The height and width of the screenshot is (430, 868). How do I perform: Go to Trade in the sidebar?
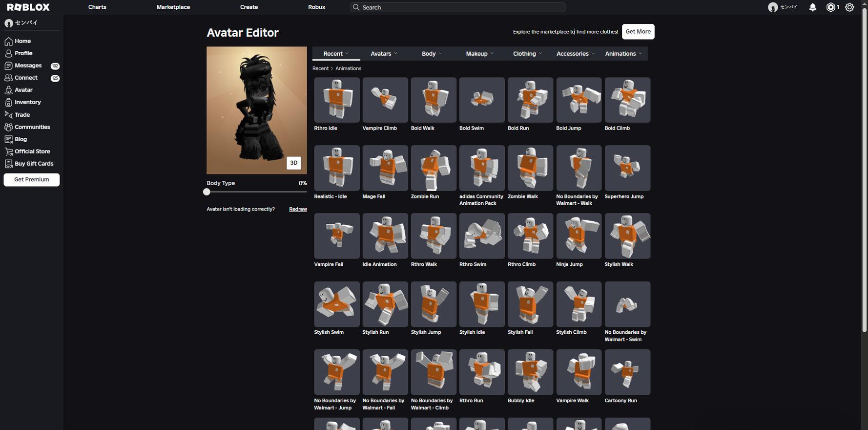click(x=22, y=115)
